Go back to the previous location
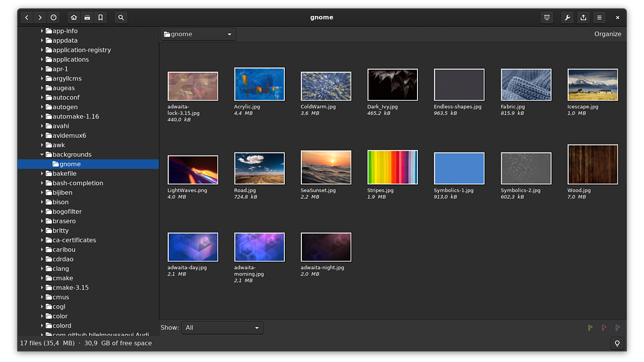 coord(27,18)
